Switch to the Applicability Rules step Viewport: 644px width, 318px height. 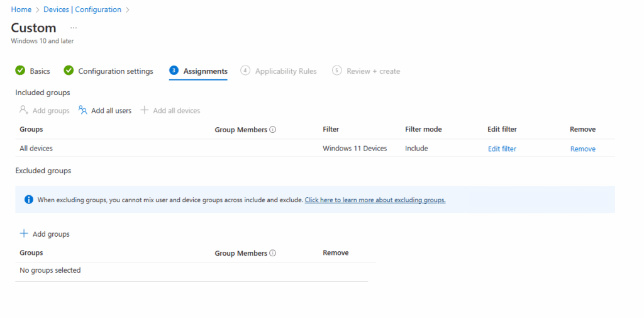pos(286,71)
